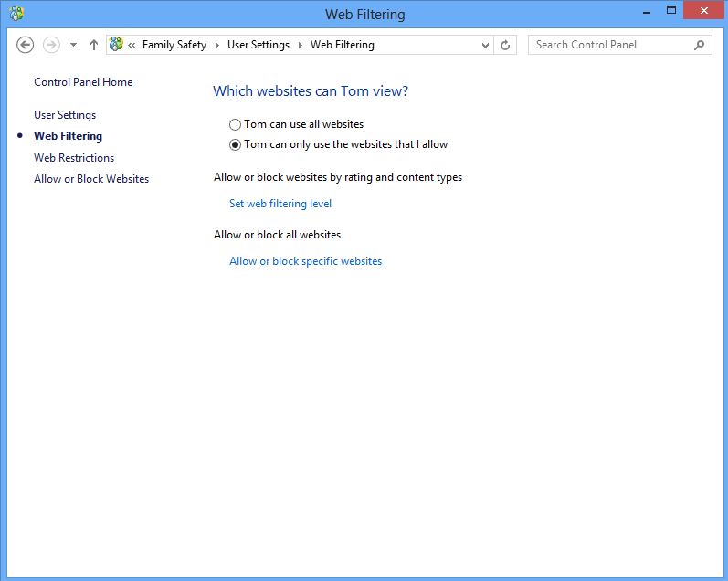Go to User Settings in sidebar
This screenshot has height=581, width=728.
(65, 115)
